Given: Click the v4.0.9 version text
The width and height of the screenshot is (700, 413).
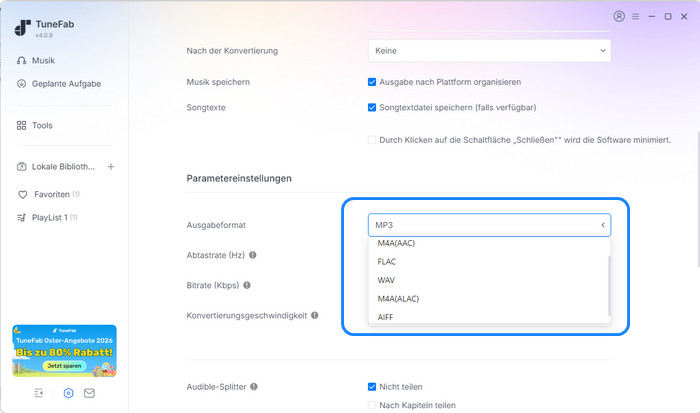Looking at the screenshot, I should tap(44, 35).
